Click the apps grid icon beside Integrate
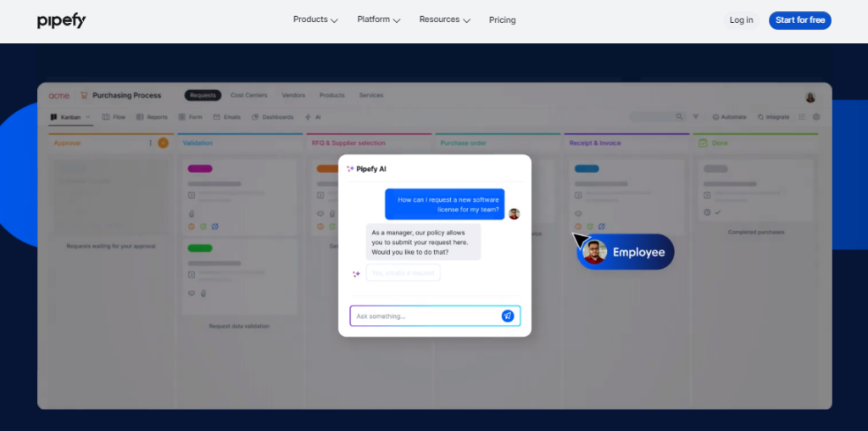The height and width of the screenshot is (431, 868). pos(802,117)
